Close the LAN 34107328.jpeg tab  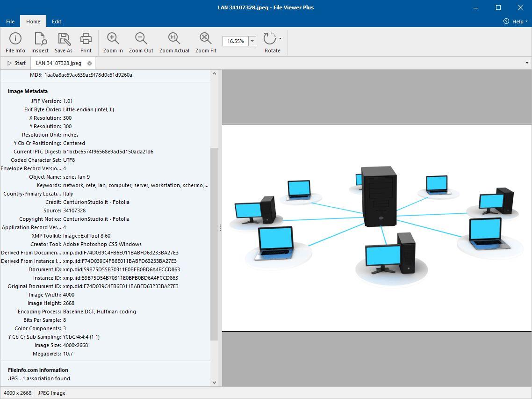tap(90, 63)
